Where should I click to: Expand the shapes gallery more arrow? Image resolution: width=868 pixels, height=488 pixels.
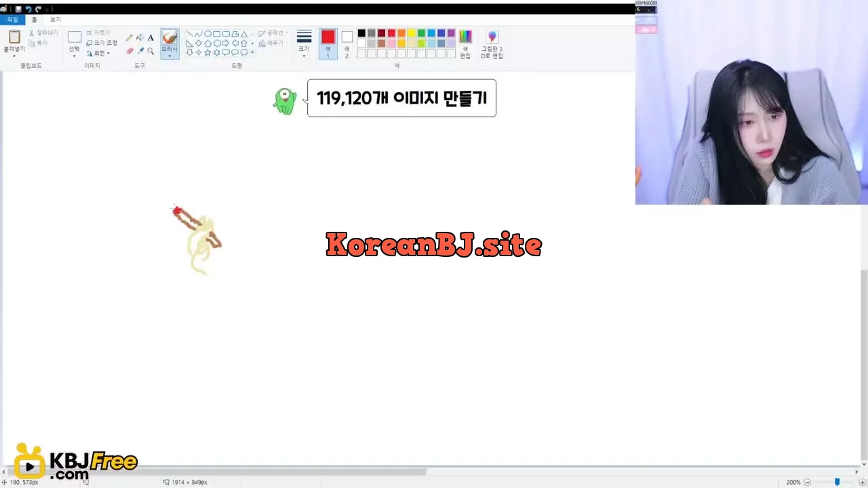pos(252,52)
